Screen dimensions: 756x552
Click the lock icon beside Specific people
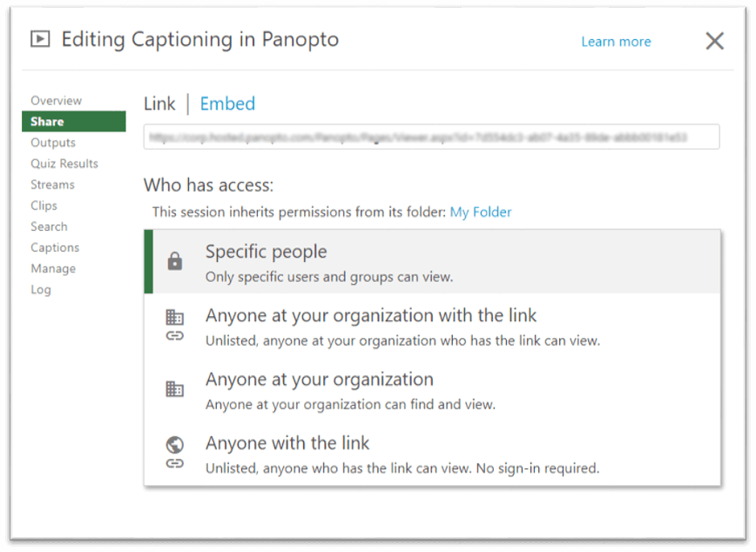[174, 261]
